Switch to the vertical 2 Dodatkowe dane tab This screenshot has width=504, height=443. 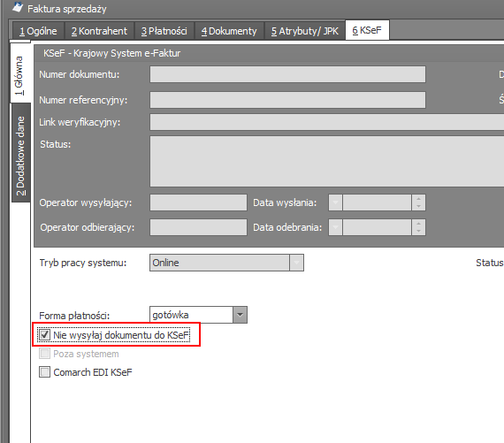pyautogui.click(x=20, y=153)
